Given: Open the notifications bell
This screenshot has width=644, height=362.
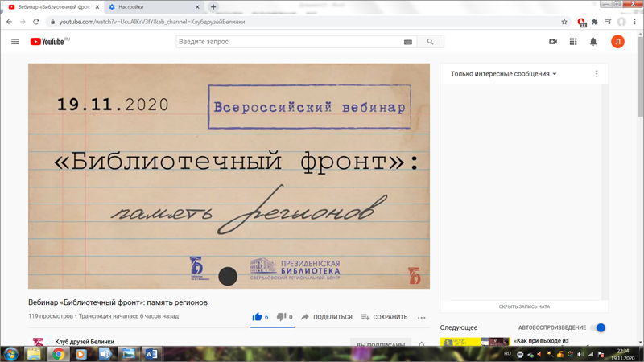Looking at the screenshot, I should click(x=593, y=42).
